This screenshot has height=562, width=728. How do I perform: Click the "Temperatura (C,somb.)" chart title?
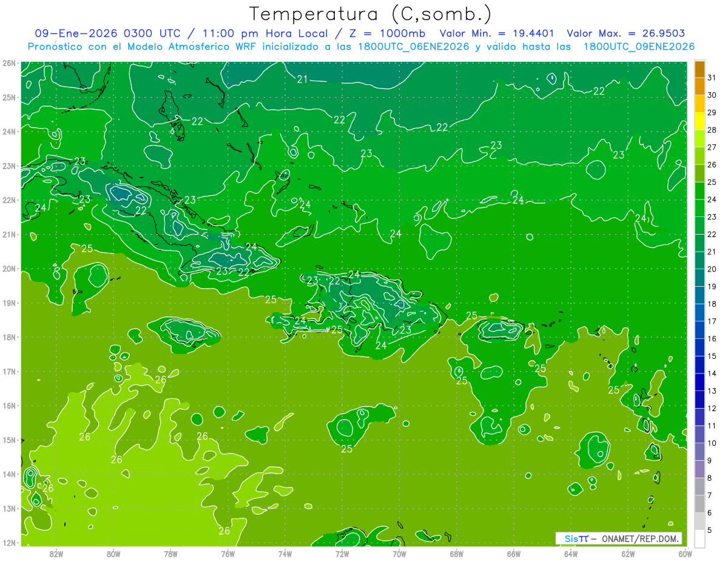click(x=371, y=13)
